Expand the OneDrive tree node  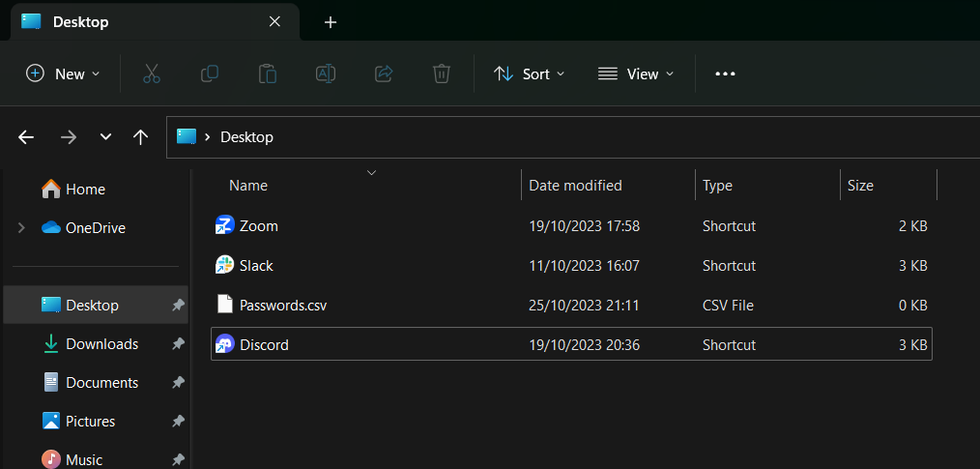pyautogui.click(x=21, y=228)
